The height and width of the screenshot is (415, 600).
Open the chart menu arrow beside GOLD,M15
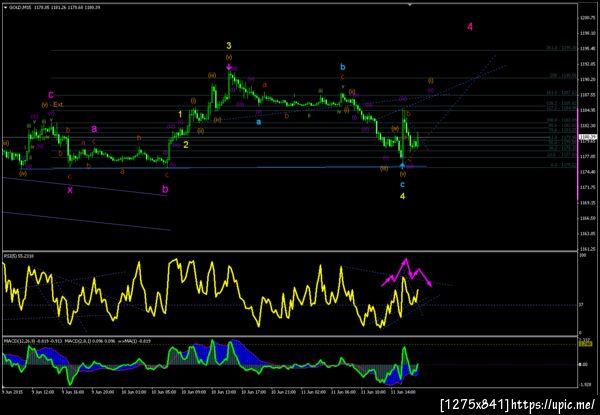5,7
